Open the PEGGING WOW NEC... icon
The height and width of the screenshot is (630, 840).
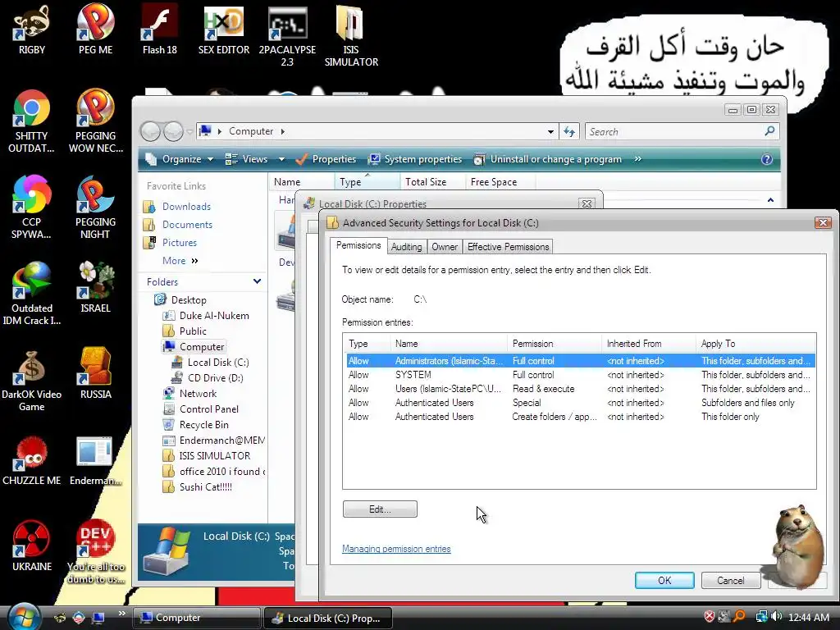(x=95, y=121)
